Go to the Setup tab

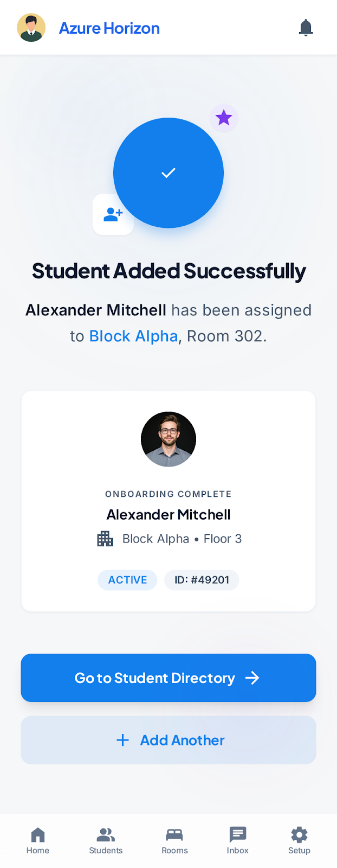pos(299,840)
